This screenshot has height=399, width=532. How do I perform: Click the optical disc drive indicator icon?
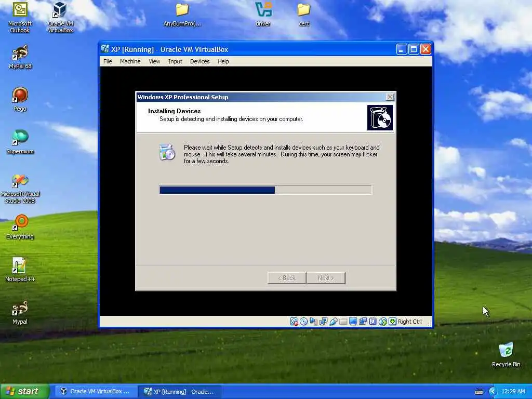click(x=303, y=321)
